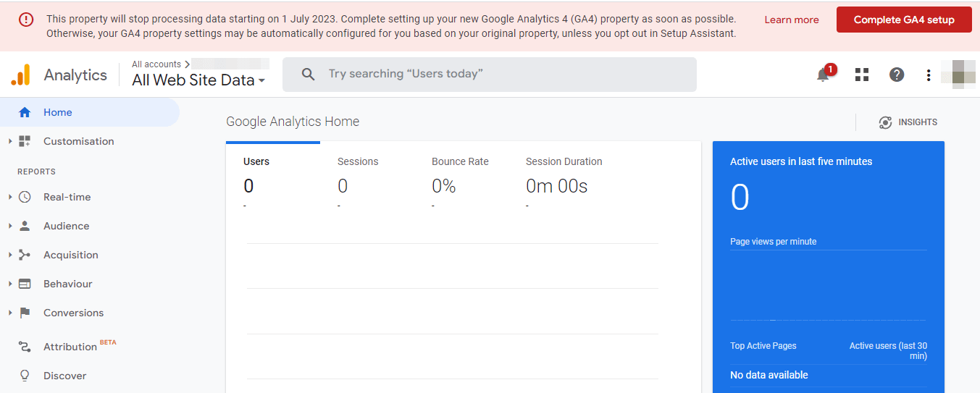Click the Google Analytics logo icon

tap(20, 75)
